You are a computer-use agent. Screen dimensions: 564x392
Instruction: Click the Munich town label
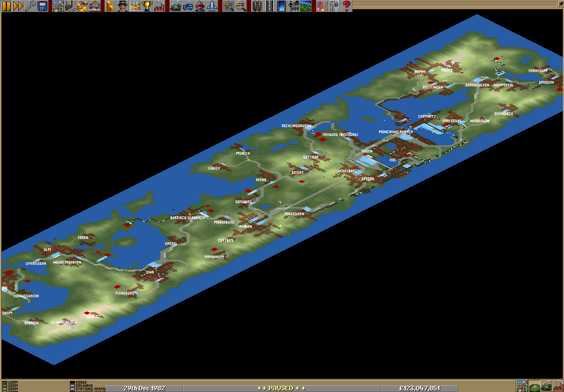tap(243, 153)
